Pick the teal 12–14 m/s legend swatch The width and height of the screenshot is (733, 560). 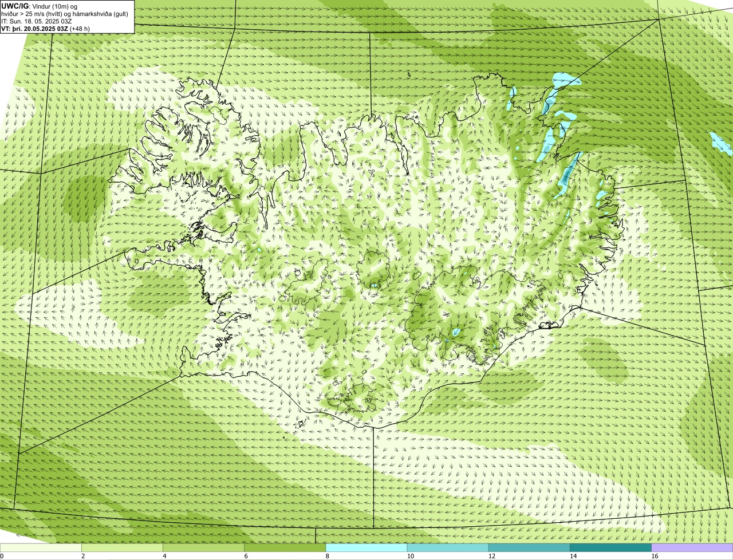click(529, 547)
